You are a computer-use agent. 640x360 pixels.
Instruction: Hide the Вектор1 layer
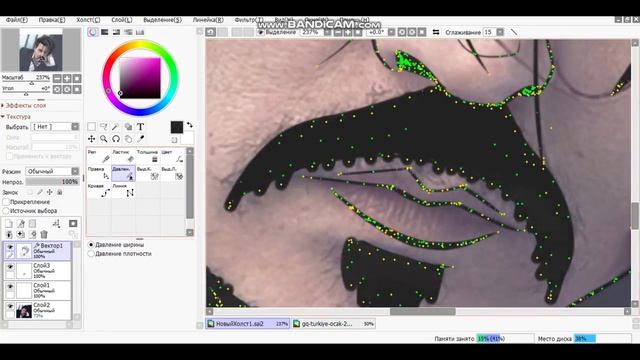[10, 247]
